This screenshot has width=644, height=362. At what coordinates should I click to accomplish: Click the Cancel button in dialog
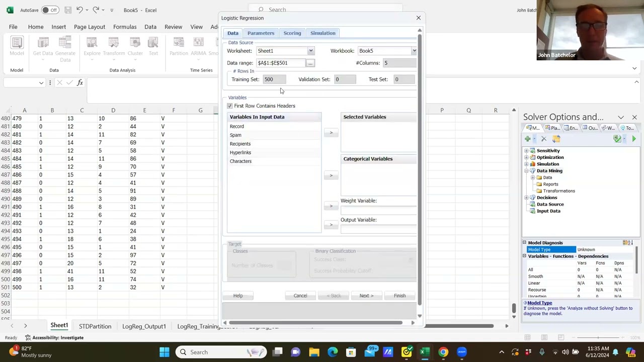coord(300,296)
